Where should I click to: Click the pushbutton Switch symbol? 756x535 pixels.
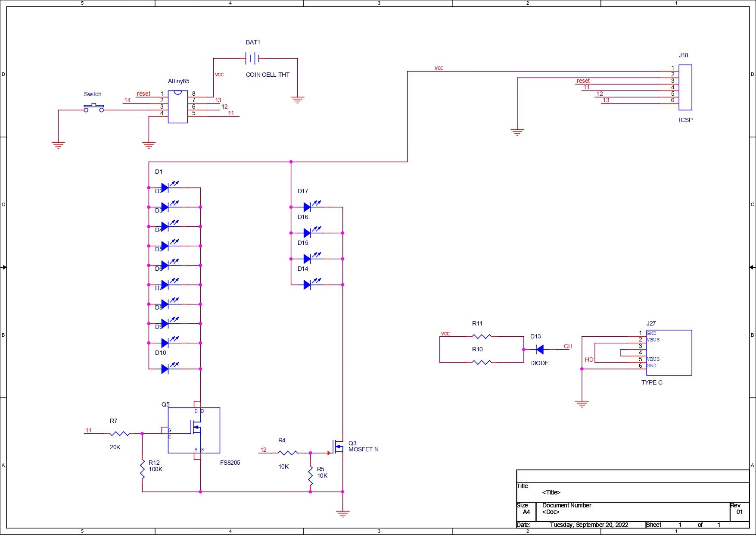point(93,108)
